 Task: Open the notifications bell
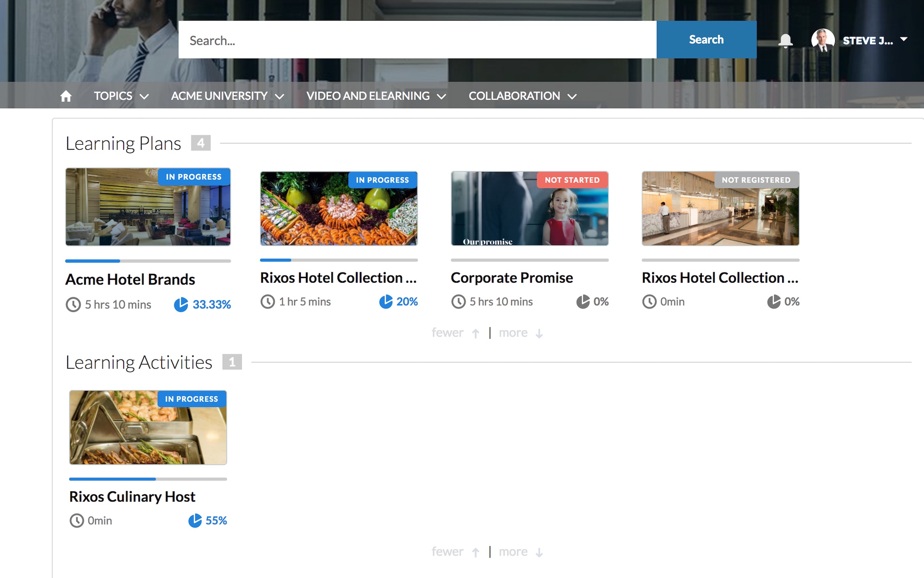coord(785,41)
